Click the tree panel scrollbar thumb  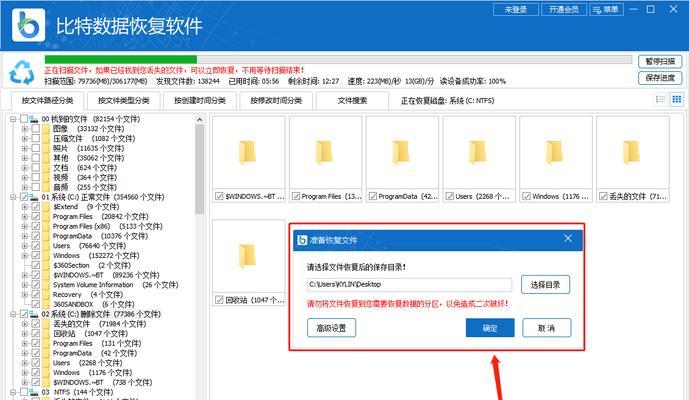click(x=199, y=169)
